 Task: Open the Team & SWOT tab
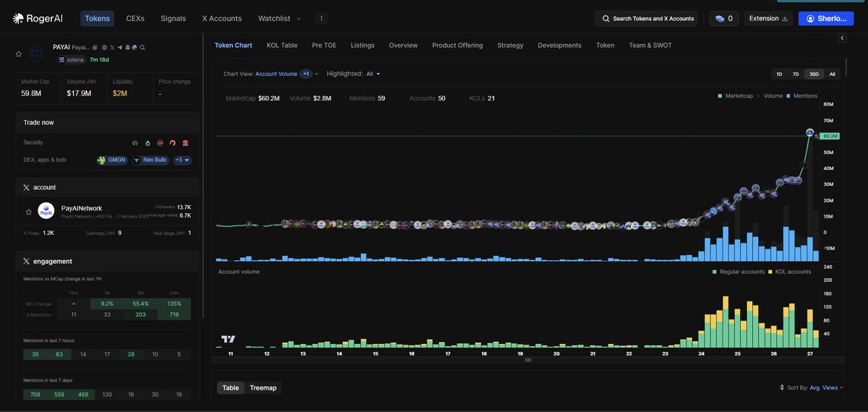tap(650, 45)
